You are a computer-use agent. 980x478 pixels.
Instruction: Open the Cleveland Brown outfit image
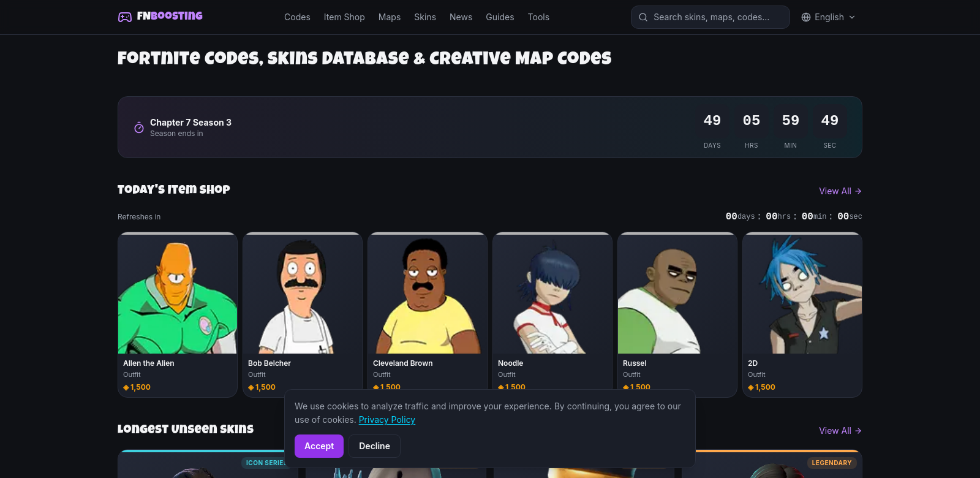[428, 294]
